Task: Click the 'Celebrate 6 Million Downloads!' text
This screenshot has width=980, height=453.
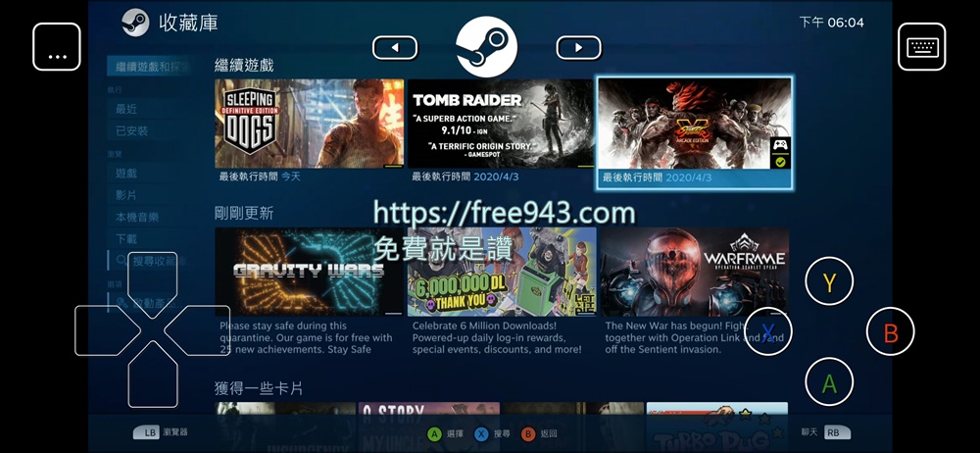Action: (497, 338)
